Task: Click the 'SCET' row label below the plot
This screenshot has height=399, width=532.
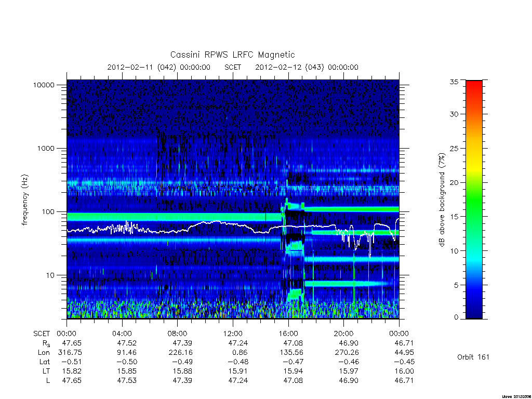Action: pyautogui.click(x=42, y=334)
